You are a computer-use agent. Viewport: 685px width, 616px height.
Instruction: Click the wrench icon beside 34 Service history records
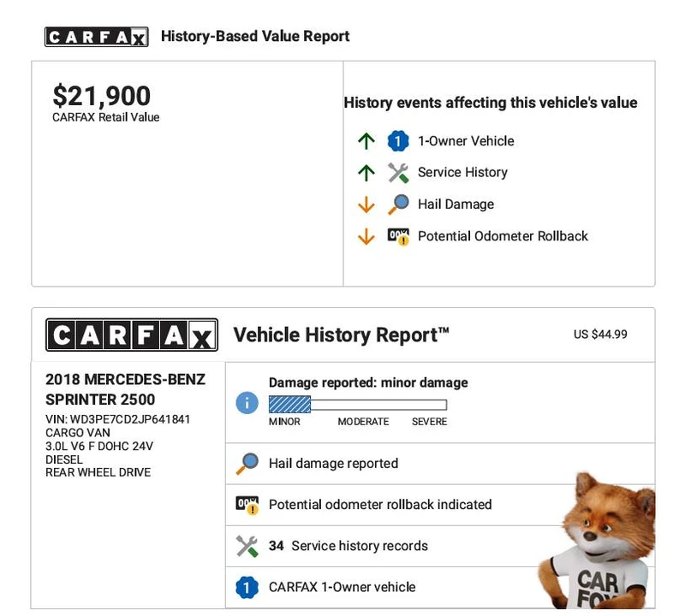(x=247, y=546)
